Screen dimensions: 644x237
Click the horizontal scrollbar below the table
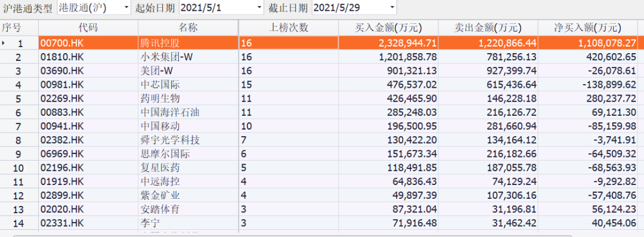292,236
